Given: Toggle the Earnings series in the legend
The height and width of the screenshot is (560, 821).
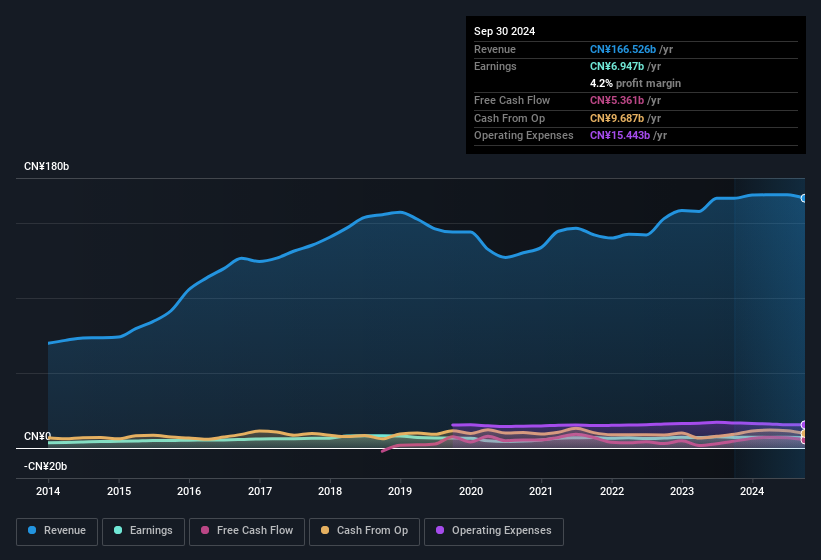Looking at the screenshot, I should click(x=142, y=531).
